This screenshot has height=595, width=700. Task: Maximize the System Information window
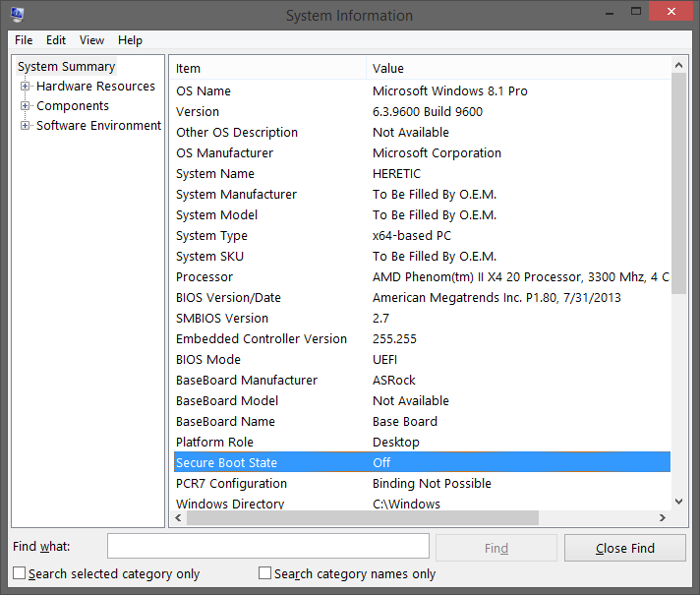click(636, 12)
